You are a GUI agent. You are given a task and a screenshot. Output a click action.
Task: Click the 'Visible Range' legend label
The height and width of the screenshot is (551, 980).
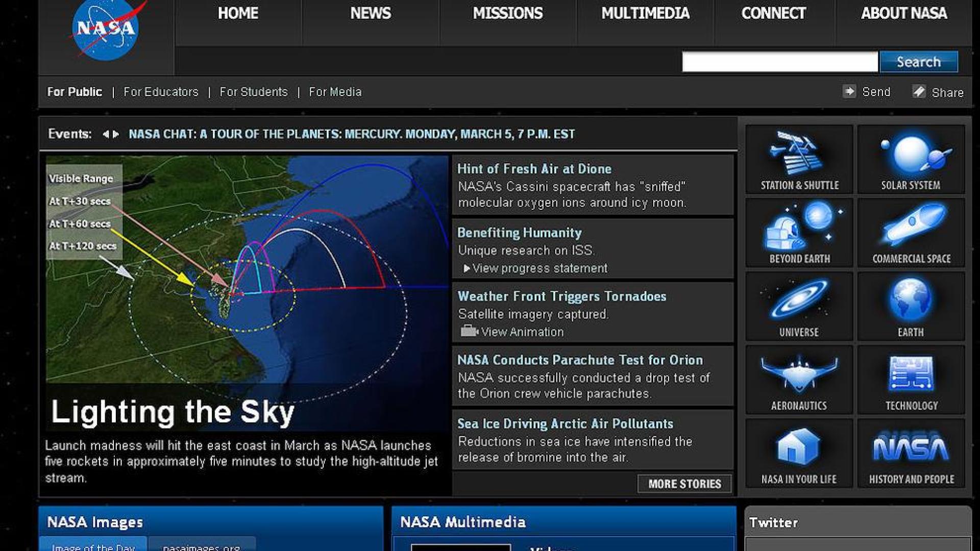[x=81, y=179]
